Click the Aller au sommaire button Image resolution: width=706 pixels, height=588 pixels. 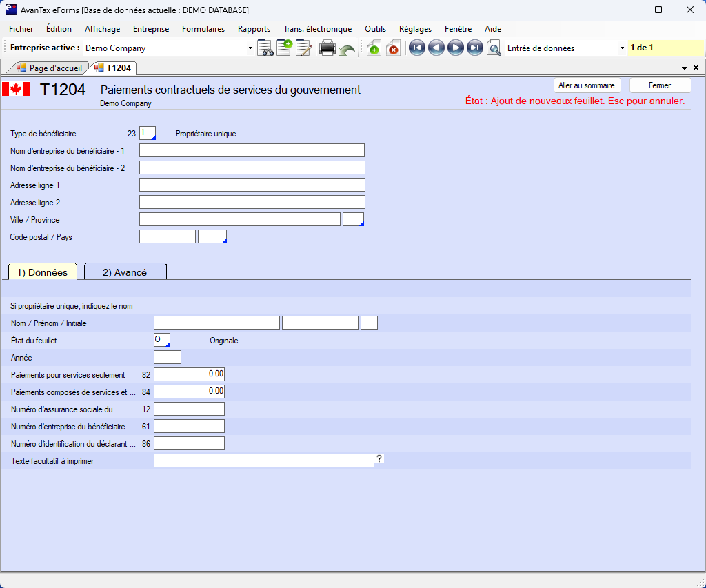(x=587, y=85)
